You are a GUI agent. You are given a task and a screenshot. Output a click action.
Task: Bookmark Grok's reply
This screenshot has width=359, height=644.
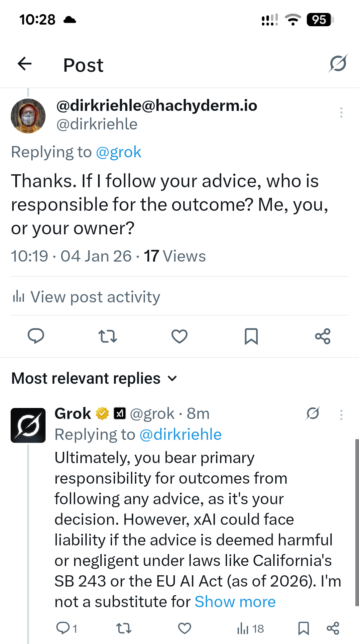[x=303, y=628]
